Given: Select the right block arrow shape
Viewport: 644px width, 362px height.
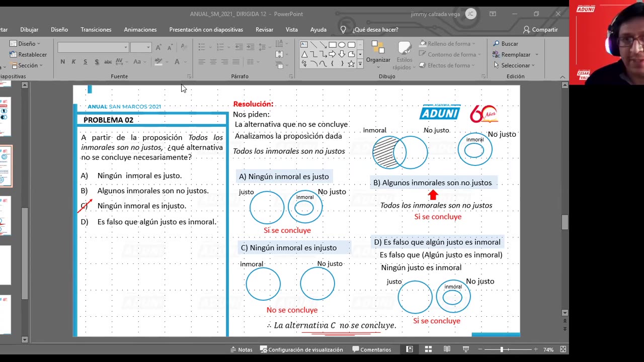Looking at the screenshot, I should (x=333, y=54).
